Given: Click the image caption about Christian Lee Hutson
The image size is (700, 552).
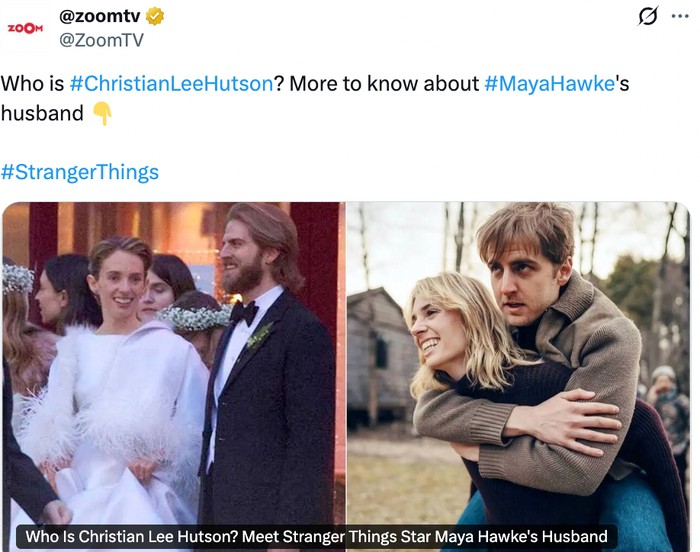Looking at the screenshot, I should tap(316, 537).
